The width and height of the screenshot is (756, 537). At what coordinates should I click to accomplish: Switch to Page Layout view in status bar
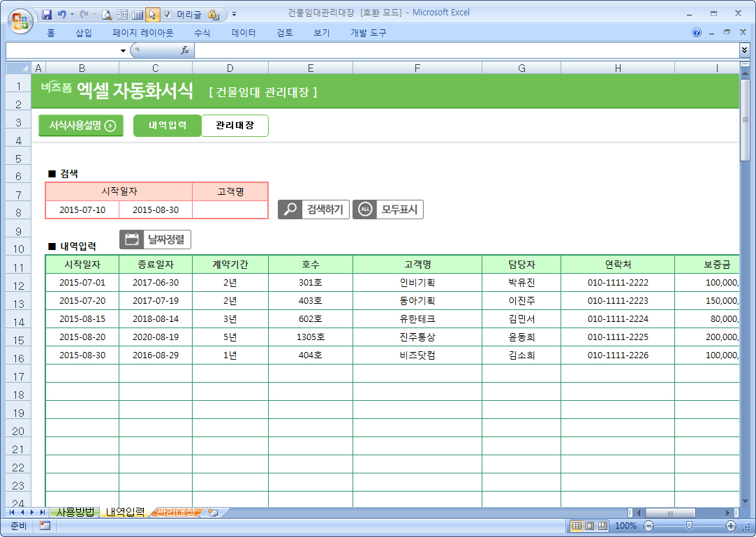tap(589, 525)
